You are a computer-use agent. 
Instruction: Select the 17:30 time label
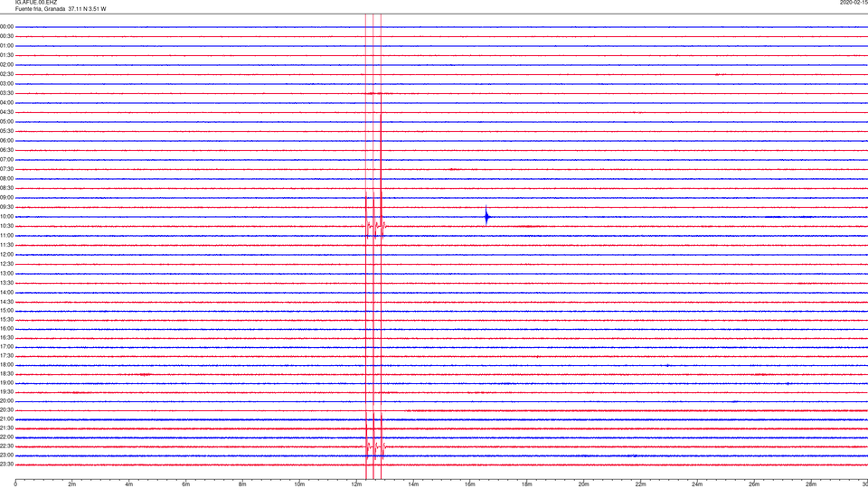pos(6,356)
